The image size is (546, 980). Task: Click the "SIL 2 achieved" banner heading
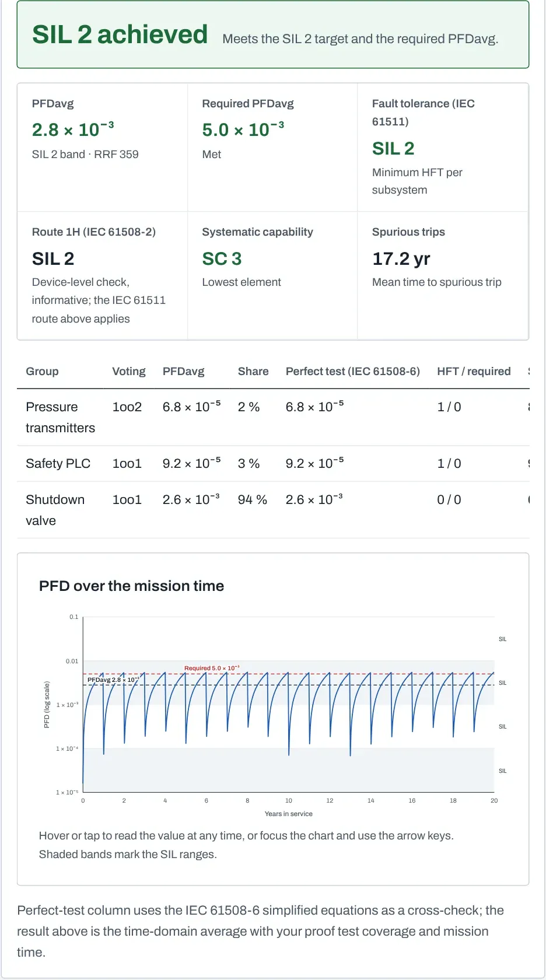pyautogui.click(x=120, y=34)
